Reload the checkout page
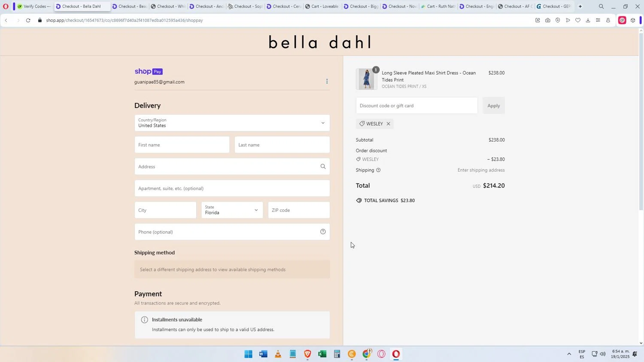Screen dimensions: 644x362 28,20
